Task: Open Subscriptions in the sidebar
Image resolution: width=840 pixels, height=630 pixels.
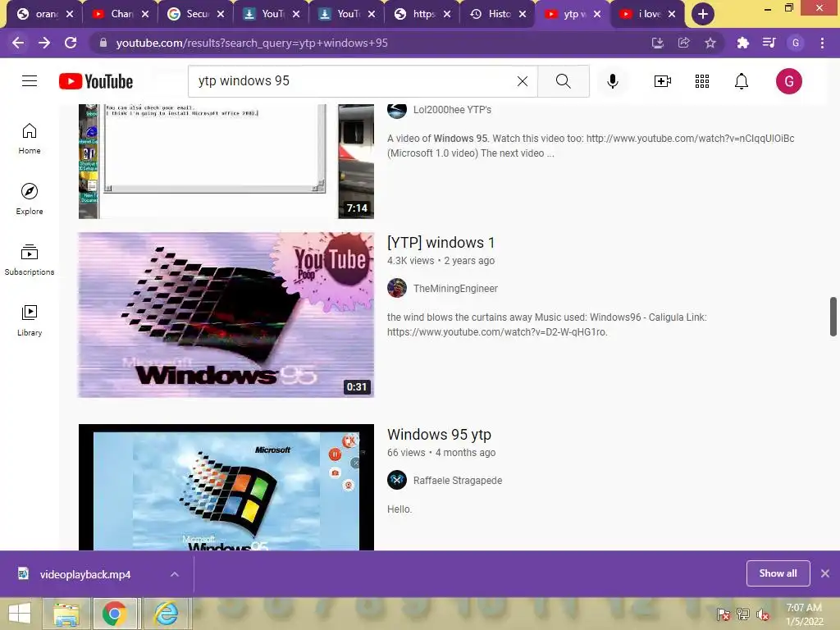Action: click(x=30, y=260)
